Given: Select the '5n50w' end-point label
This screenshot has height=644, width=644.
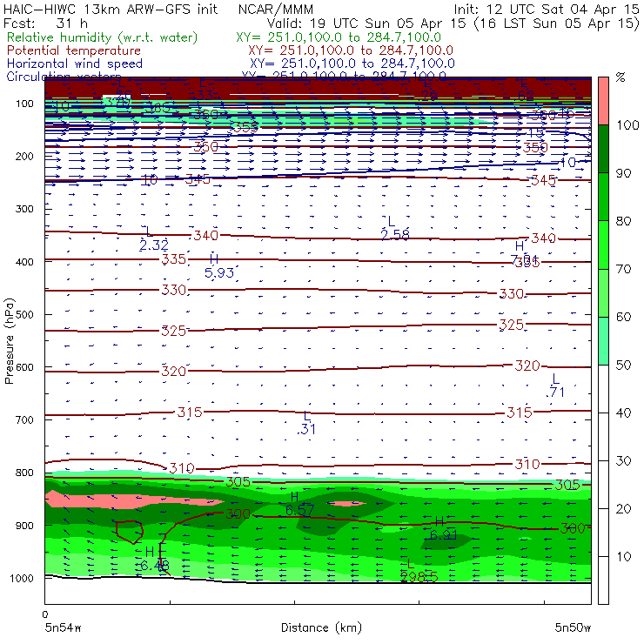Looking at the screenshot, I should click(573, 627).
